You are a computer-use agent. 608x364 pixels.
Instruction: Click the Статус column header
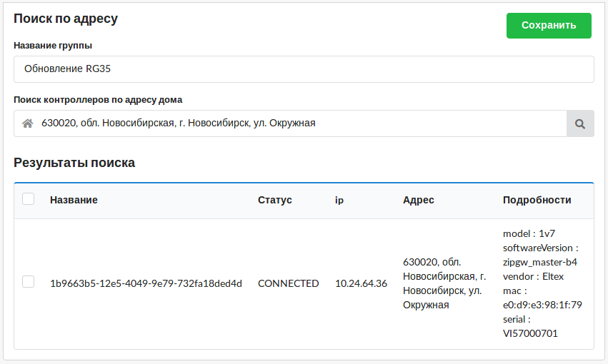(275, 200)
